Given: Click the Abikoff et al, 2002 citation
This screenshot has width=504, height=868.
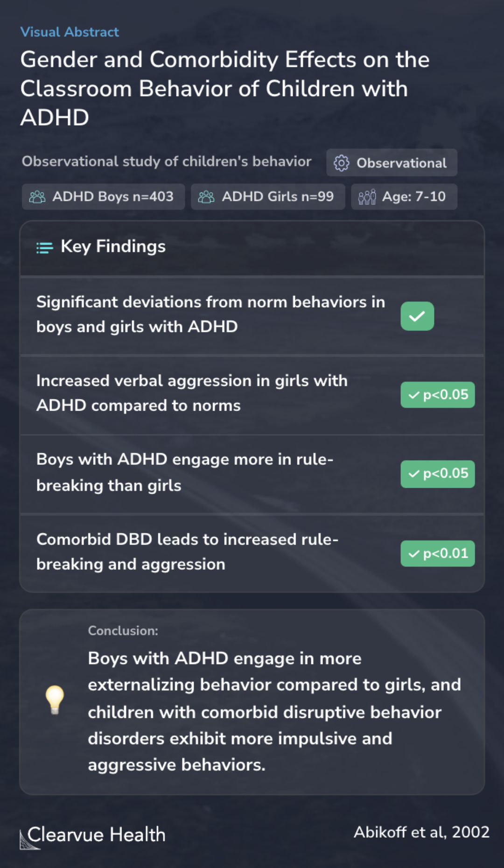Looking at the screenshot, I should pyautogui.click(x=421, y=832).
